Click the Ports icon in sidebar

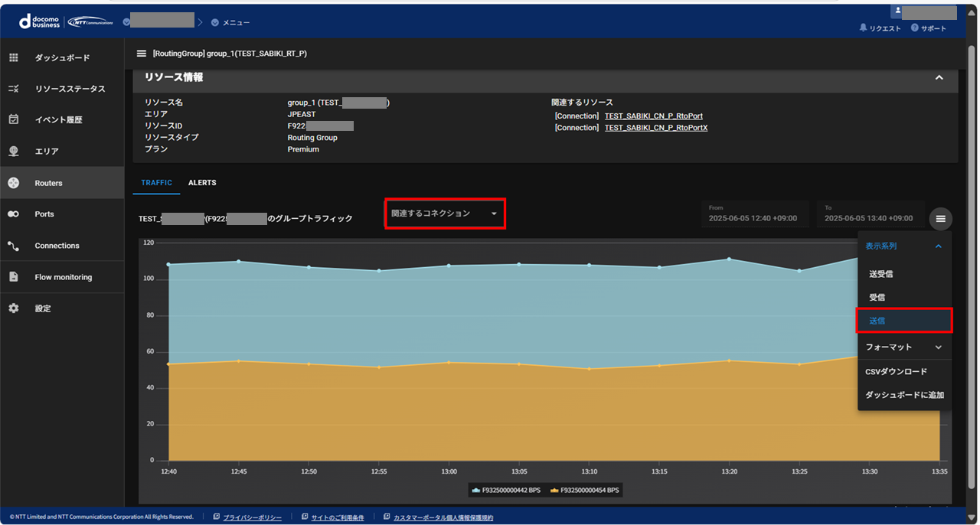click(x=14, y=214)
